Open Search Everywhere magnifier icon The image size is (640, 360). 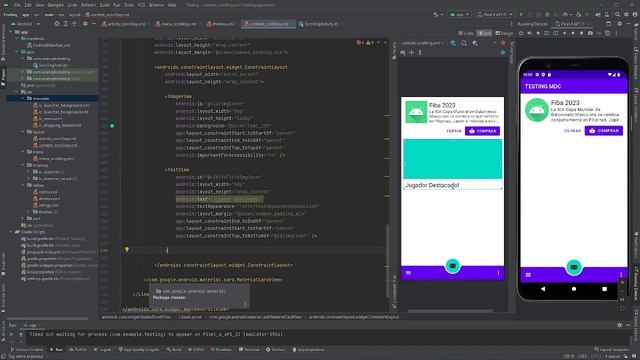[x=618, y=14]
